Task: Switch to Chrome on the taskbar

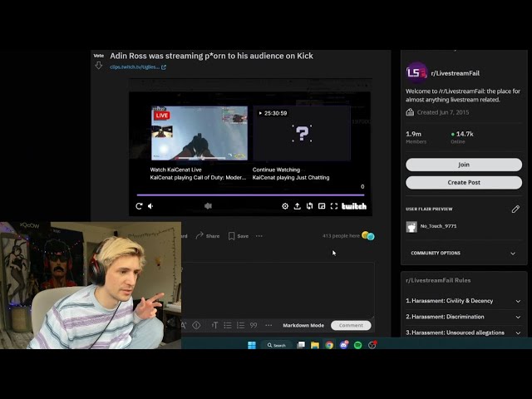Action: [329, 345]
